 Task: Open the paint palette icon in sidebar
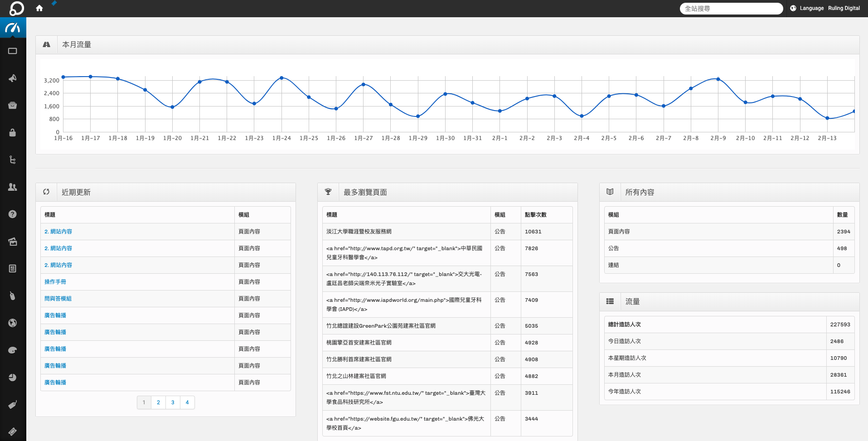pyautogui.click(x=13, y=350)
